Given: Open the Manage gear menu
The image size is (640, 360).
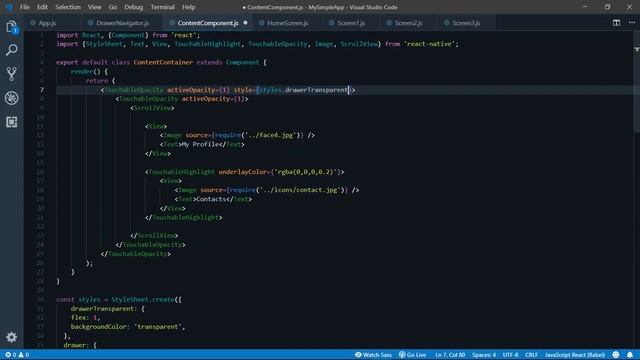Looking at the screenshot, I should [11, 337].
